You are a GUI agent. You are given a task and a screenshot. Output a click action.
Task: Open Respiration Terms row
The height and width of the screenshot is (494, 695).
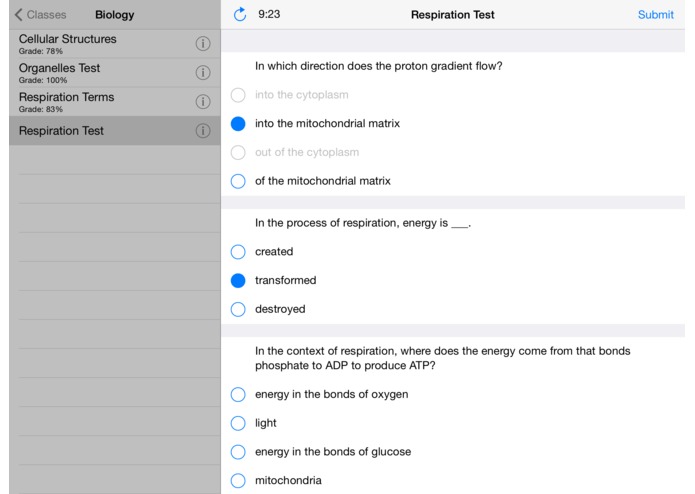click(114, 102)
